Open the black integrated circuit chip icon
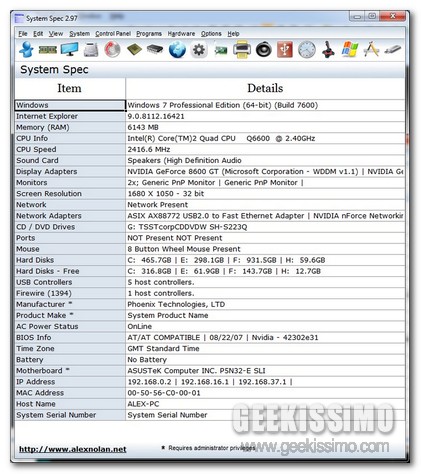421x474 pixels. [155, 50]
